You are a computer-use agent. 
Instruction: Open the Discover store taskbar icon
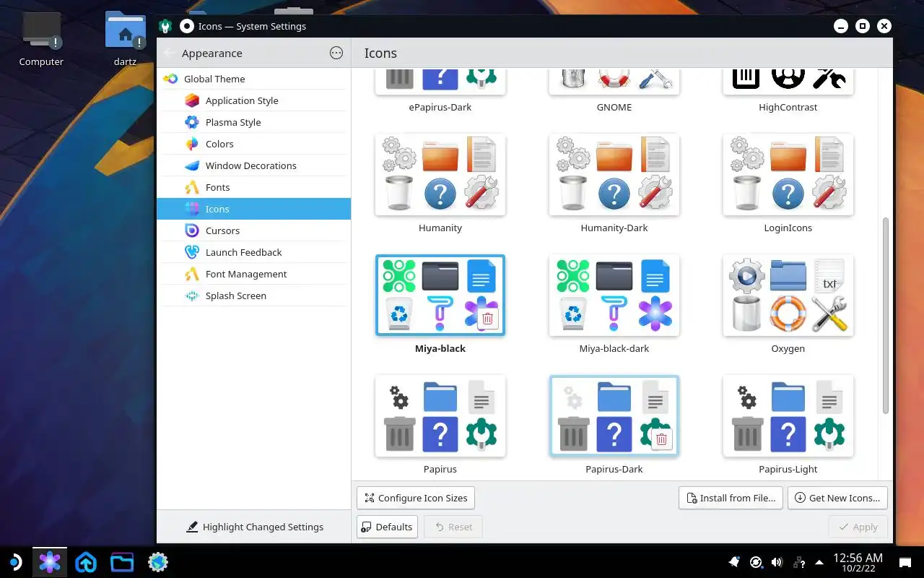(x=86, y=561)
